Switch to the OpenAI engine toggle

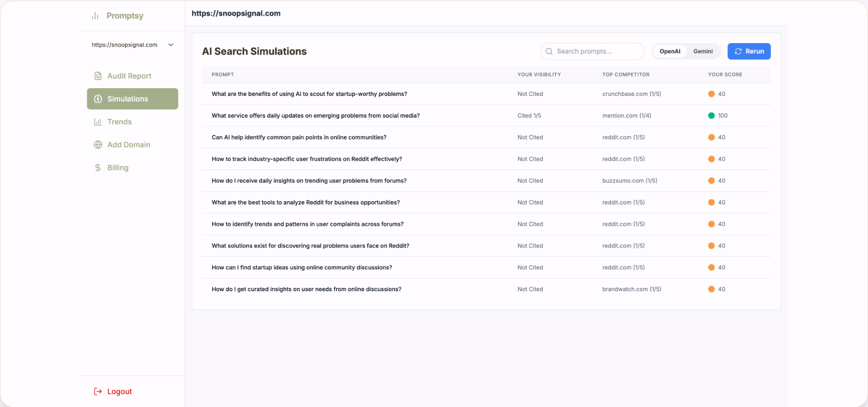670,51
